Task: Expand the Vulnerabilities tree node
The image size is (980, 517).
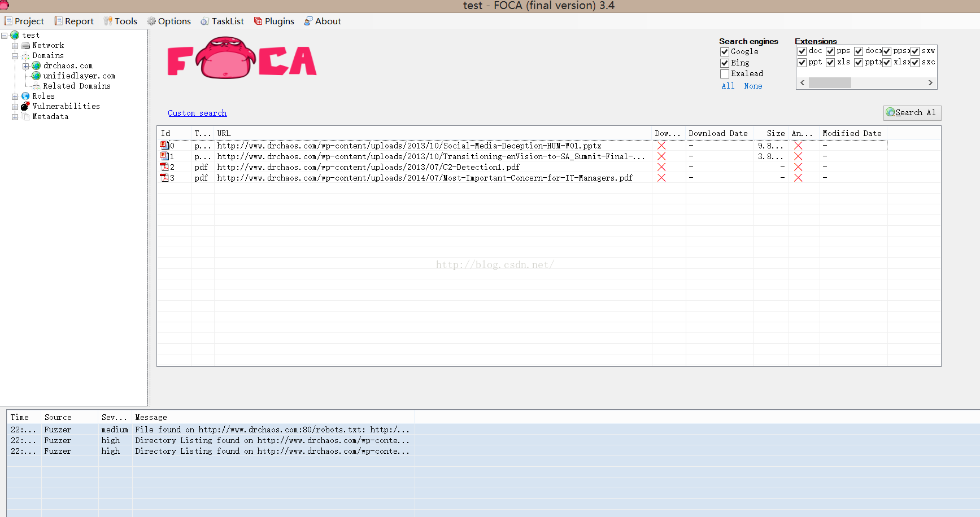Action: pos(15,107)
